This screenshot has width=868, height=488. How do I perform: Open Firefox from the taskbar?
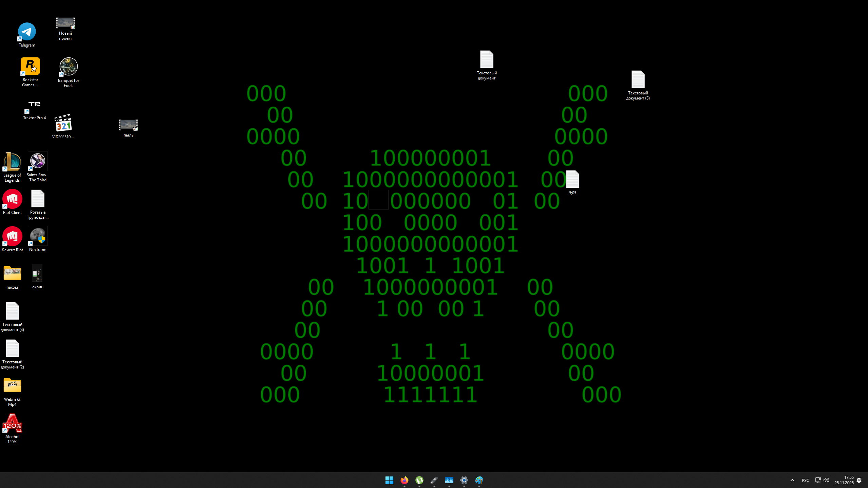[x=404, y=480]
